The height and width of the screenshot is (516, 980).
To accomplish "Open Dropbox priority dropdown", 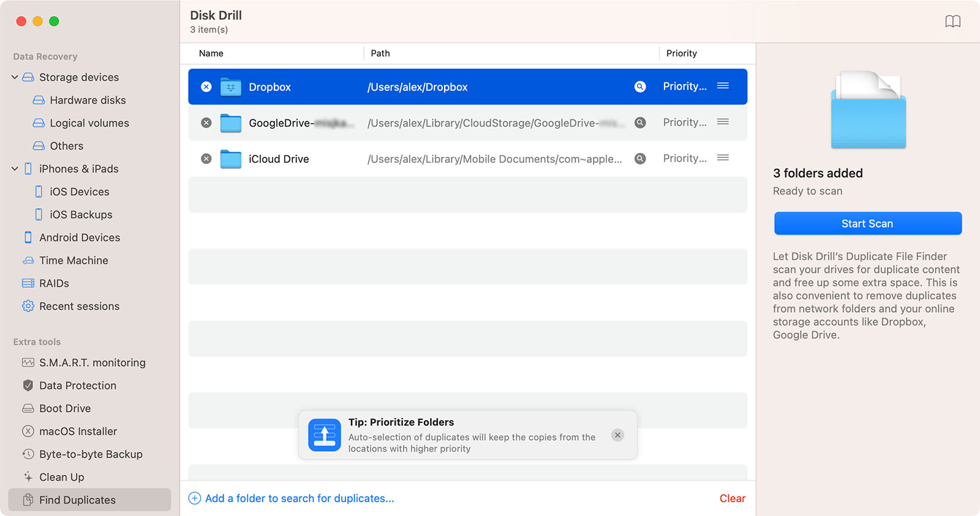I will click(685, 86).
